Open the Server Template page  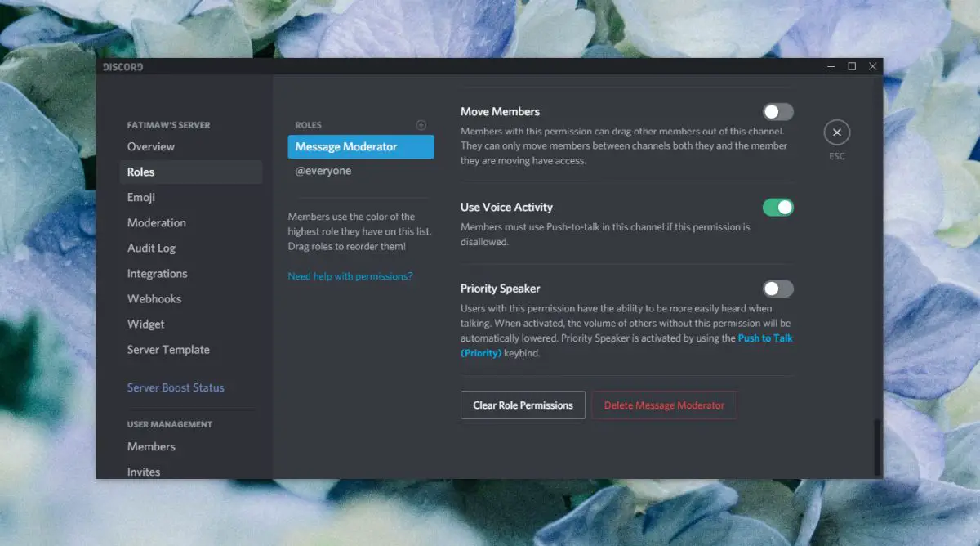[168, 350]
